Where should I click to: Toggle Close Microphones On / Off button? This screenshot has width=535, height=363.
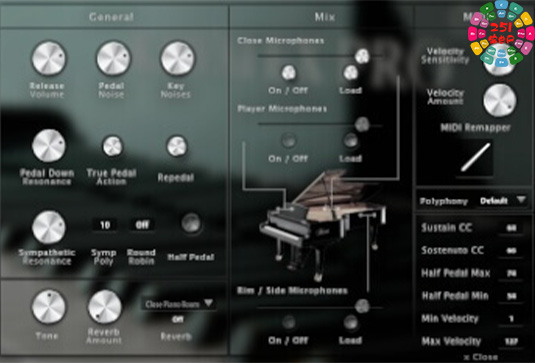tap(289, 73)
